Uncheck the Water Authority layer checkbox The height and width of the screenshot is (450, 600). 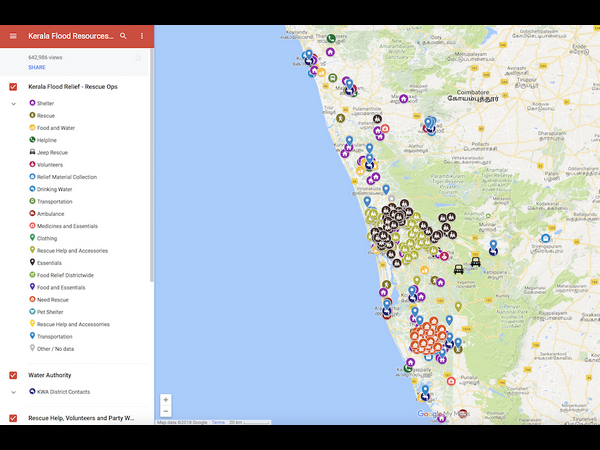[x=13, y=375]
